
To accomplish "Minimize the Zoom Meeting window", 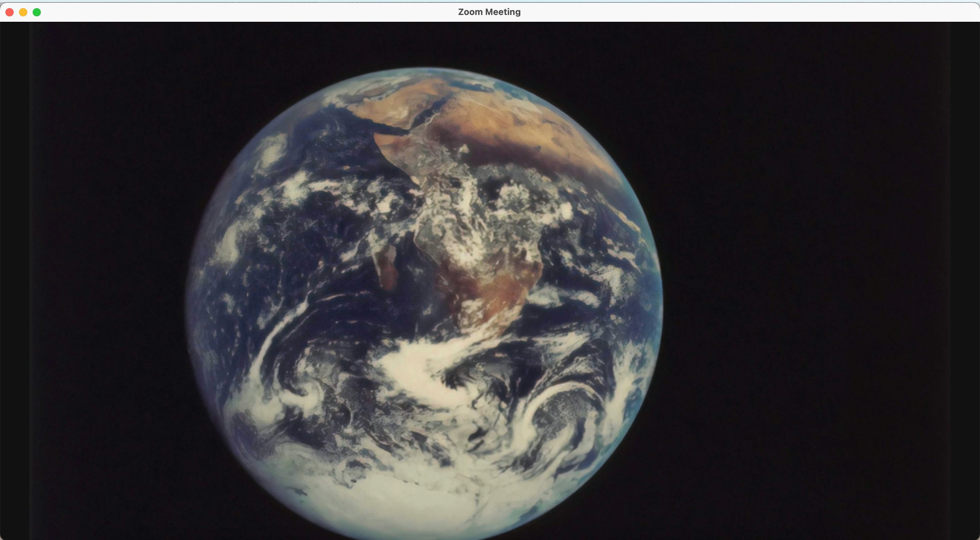I will [23, 12].
